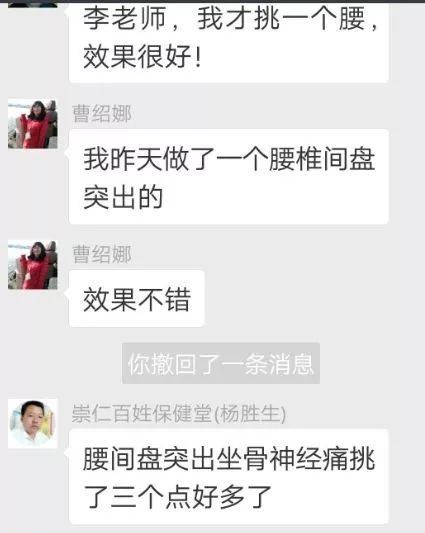Tap the words 突出的 in 曹绍娜's message
The width and height of the screenshot is (425, 533).
click(123, 197)
